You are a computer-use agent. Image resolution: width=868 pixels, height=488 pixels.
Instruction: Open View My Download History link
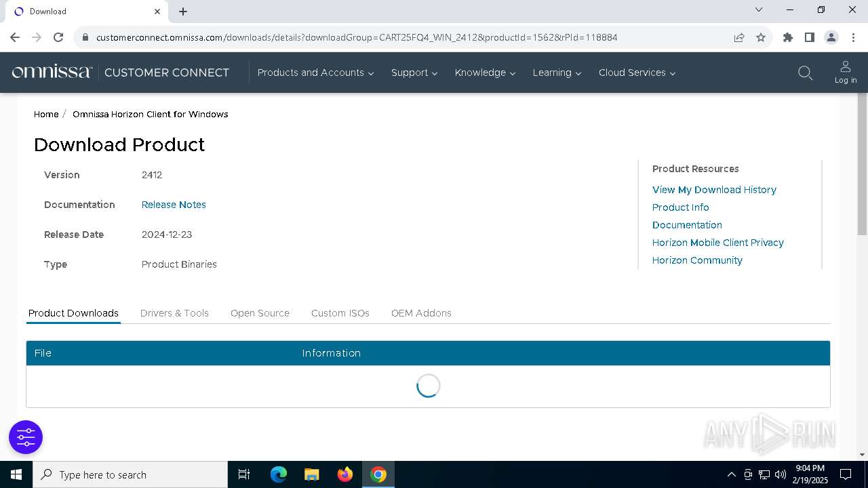click(714, 190)
